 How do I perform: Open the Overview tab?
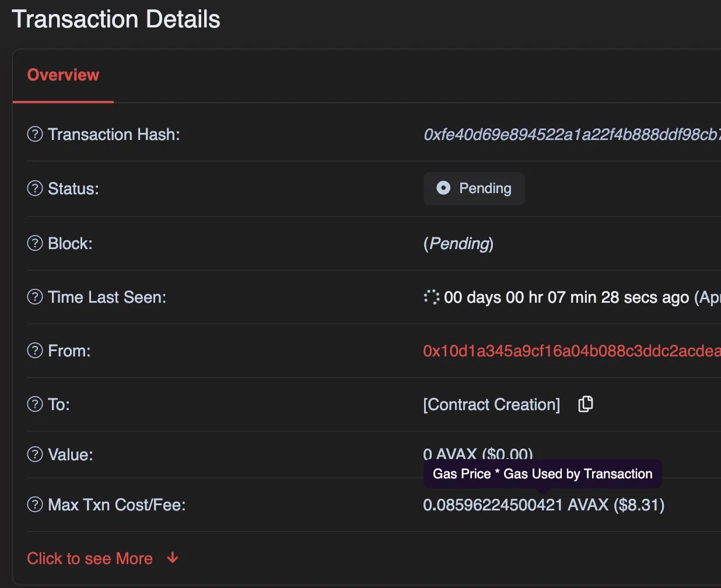coord(63,75)
